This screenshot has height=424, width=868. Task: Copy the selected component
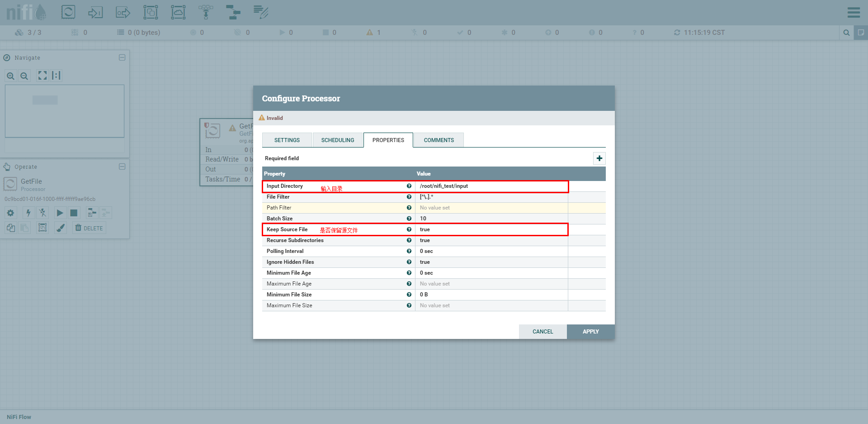pyautogui.click(x=11, y=228)
